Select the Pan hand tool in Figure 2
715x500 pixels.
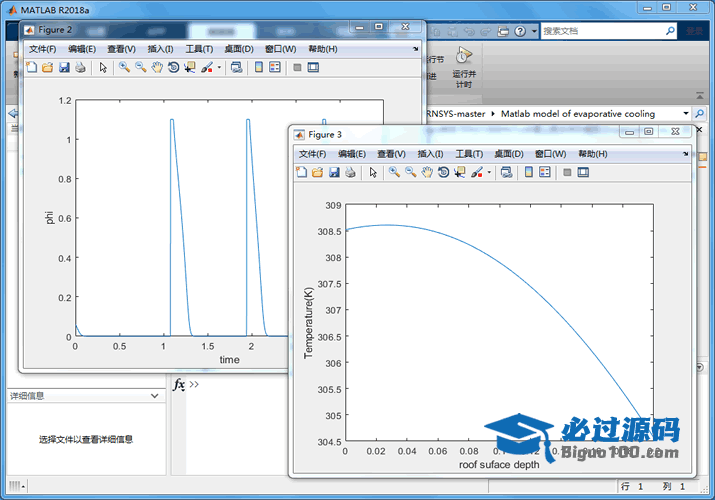pyautogui.click(x=157, y=68)
